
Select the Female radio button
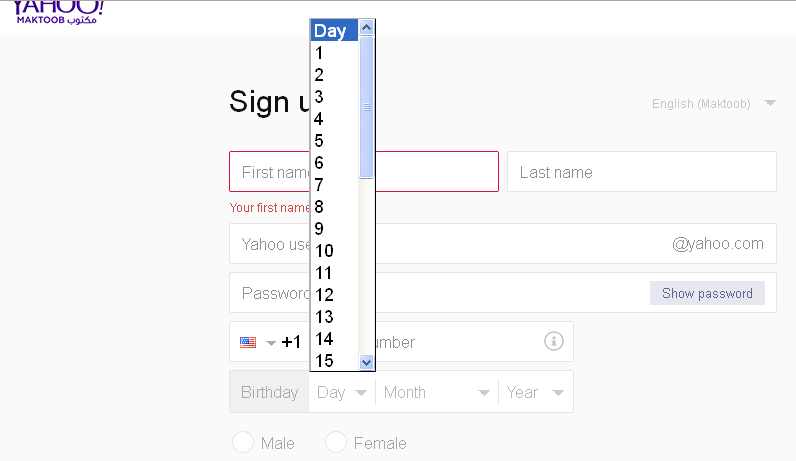(x=336, y=443)
